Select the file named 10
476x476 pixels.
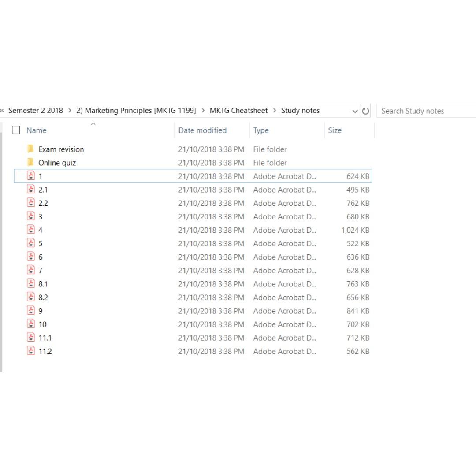[x=42, y=324]
